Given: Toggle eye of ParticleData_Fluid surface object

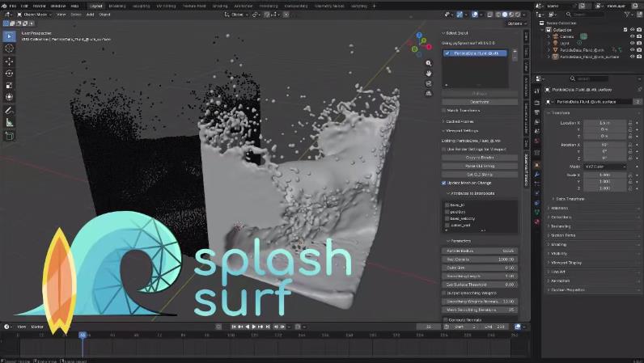Looking at the screenshot, I should pyautogui.click(x=632, y=57).
